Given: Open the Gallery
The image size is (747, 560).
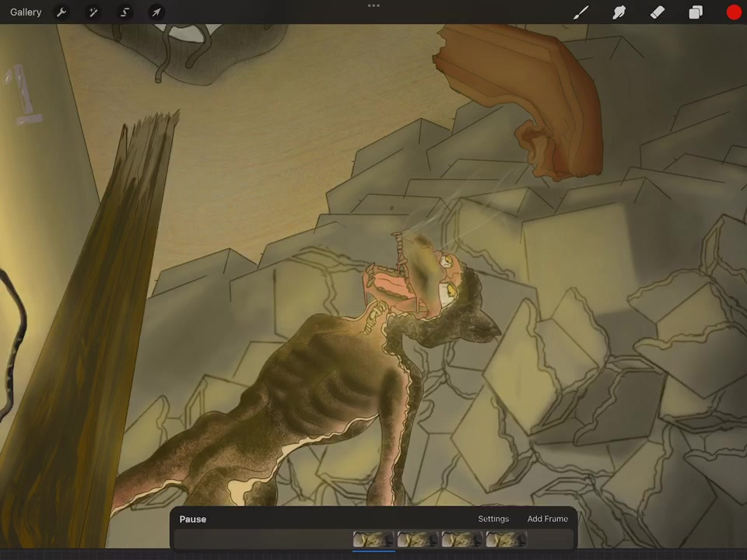Looking at the screenshot, I should pyautogui.click(x=26, y=12).
